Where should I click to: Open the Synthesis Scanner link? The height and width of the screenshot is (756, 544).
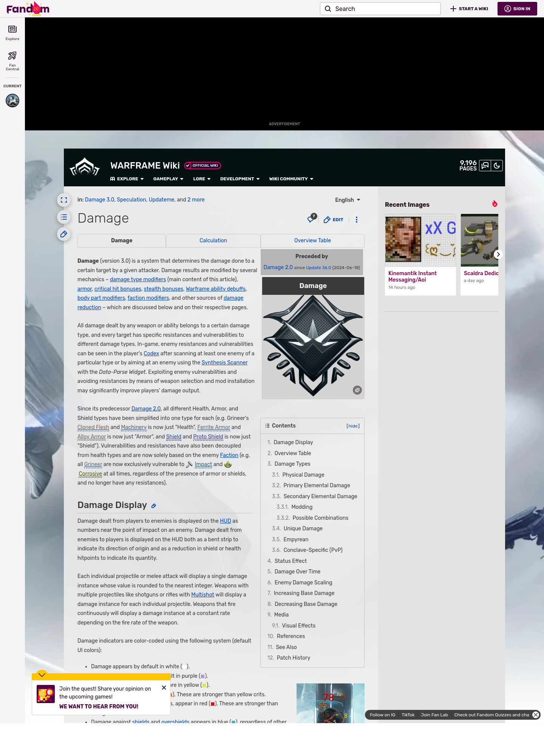(x=224, y=363)
